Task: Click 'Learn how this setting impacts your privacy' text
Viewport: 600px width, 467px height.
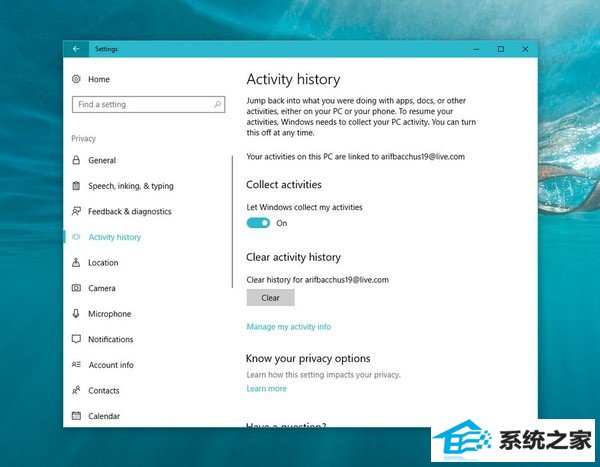Action: pyautogui.click(x=323, y=375)
